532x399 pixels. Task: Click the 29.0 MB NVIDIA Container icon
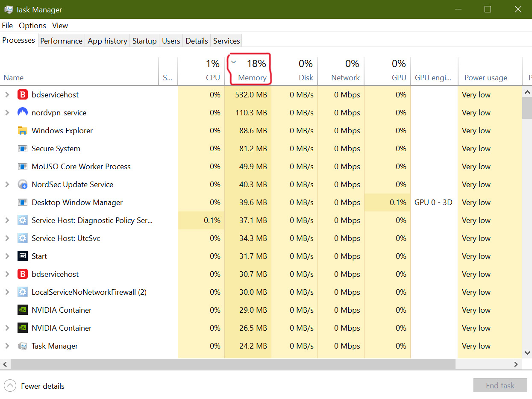(x=23, y=310)
